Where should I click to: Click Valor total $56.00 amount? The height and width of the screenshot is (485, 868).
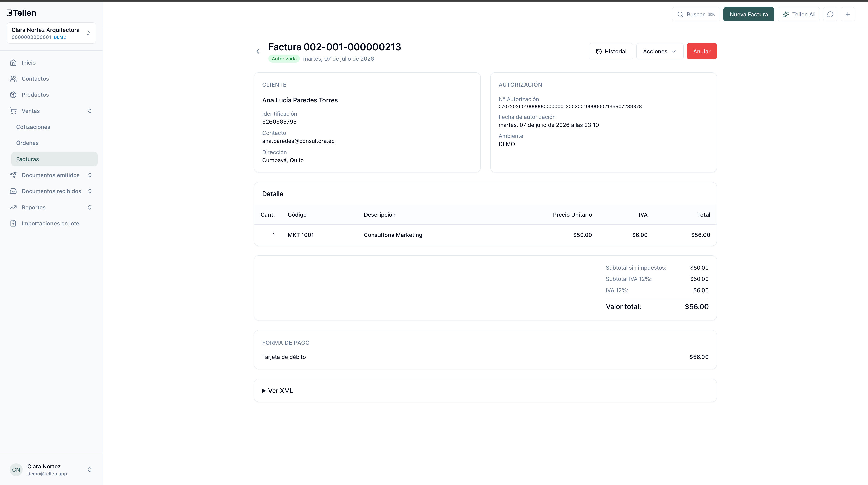696,307
